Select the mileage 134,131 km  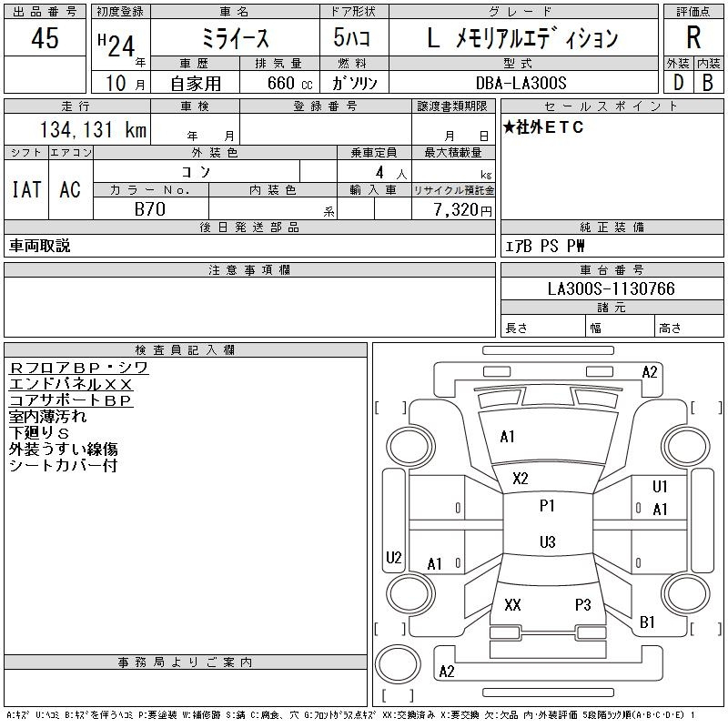pos(94,129)
